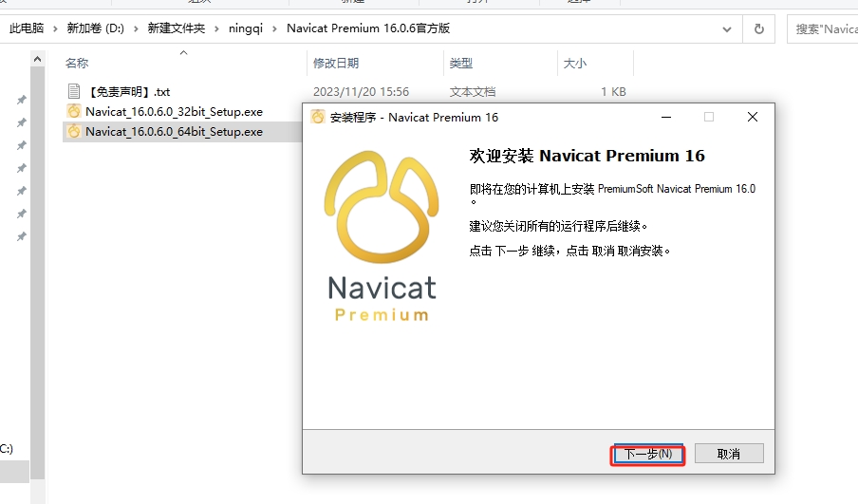Expand chevron after ningqi in breadcrumb
This screenshot has width=858, height=504.
click(274, 29)
